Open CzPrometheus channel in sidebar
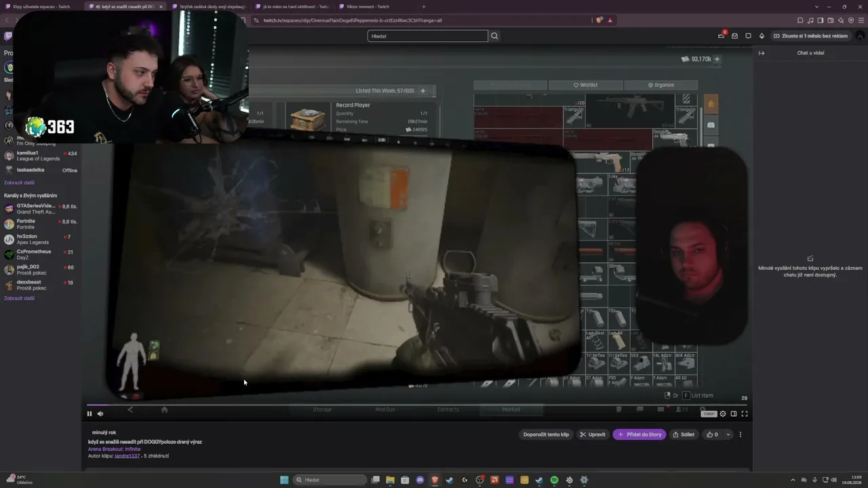This screenshot has width=868, height=488. pos(41,254)
